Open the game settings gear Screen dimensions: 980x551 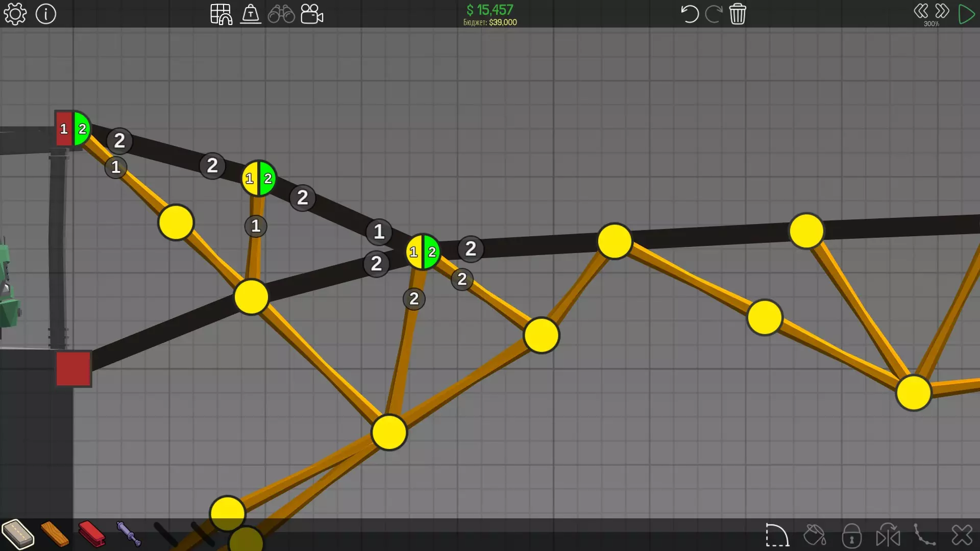click(x=15, y=14)
